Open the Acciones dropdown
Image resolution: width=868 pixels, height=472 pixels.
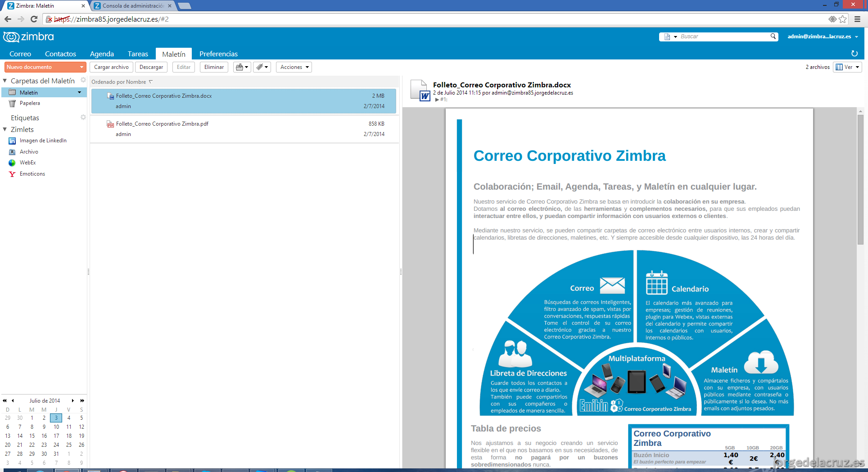[x=294, y=67]
